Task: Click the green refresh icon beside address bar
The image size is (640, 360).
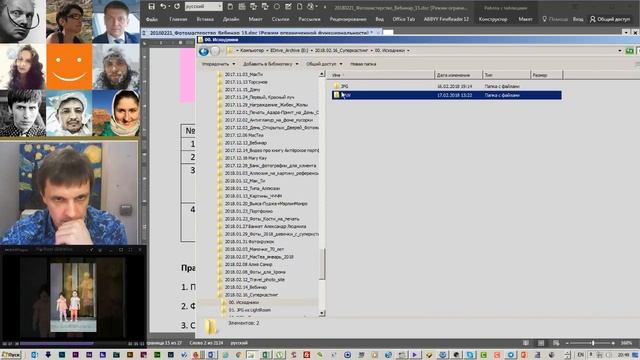Action: coord(630,51)
